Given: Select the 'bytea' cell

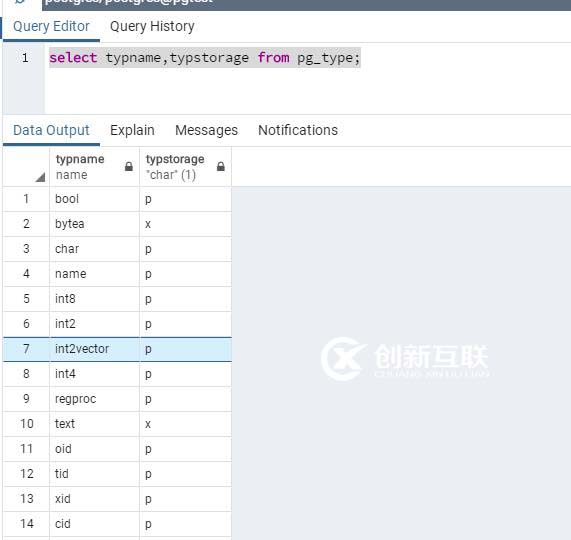Looking at the screenshot, I should pos(94,224).
